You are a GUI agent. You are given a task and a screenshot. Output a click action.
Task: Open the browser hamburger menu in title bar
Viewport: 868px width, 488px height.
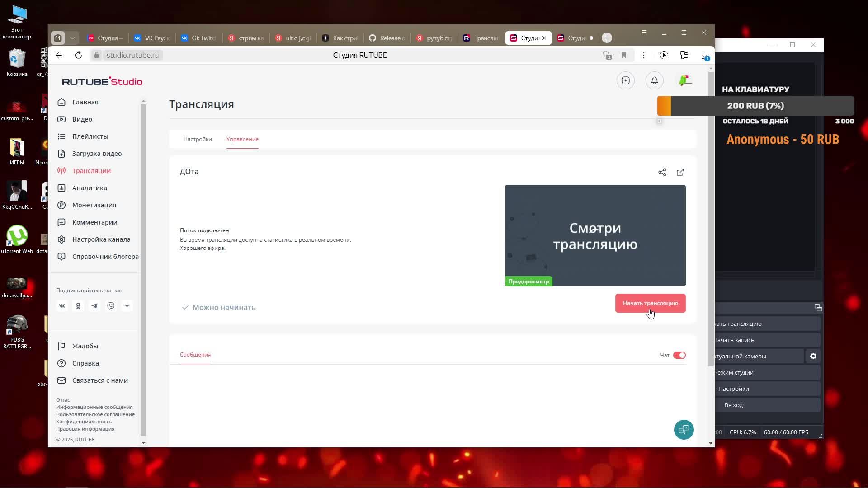(x=644, y=33)
